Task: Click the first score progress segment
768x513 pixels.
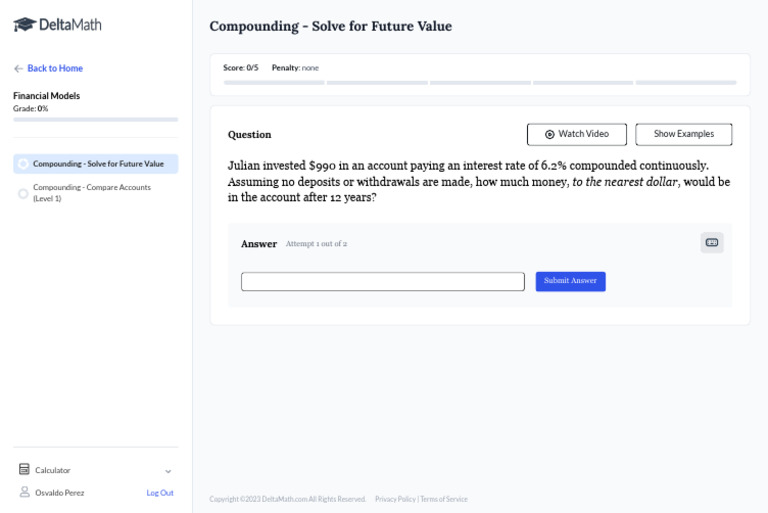Action: coord(273,82)
